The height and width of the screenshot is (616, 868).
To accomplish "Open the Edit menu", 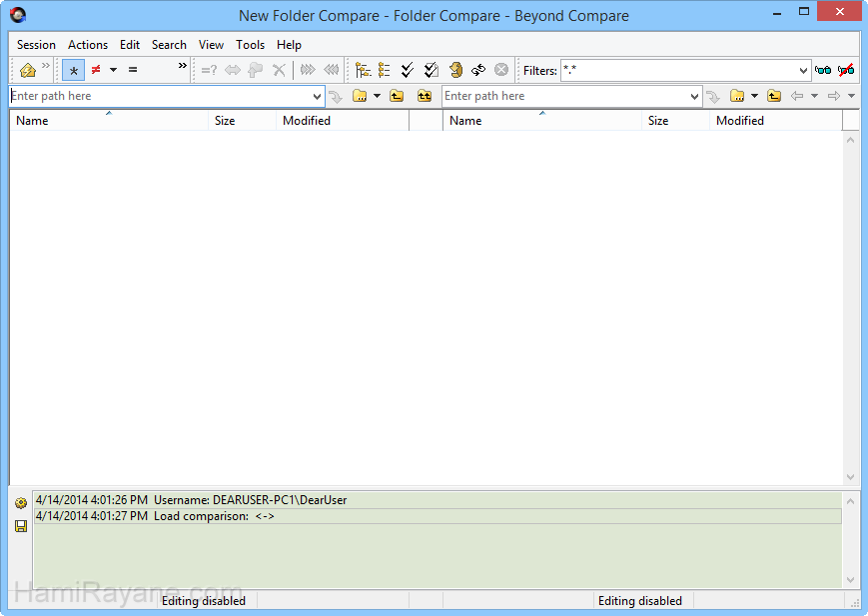I will (130, 45).
